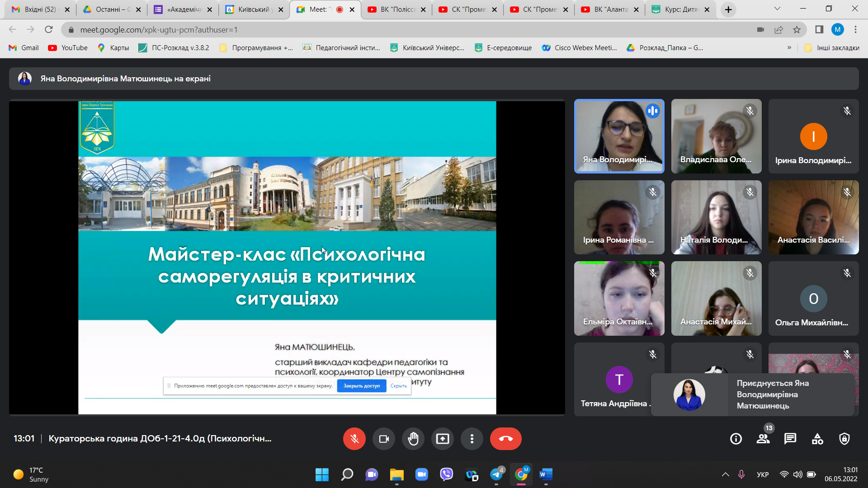Viewport: 868px width, 488px height.
Task: Show hidden system tray icons
Action: coord(725,474)
